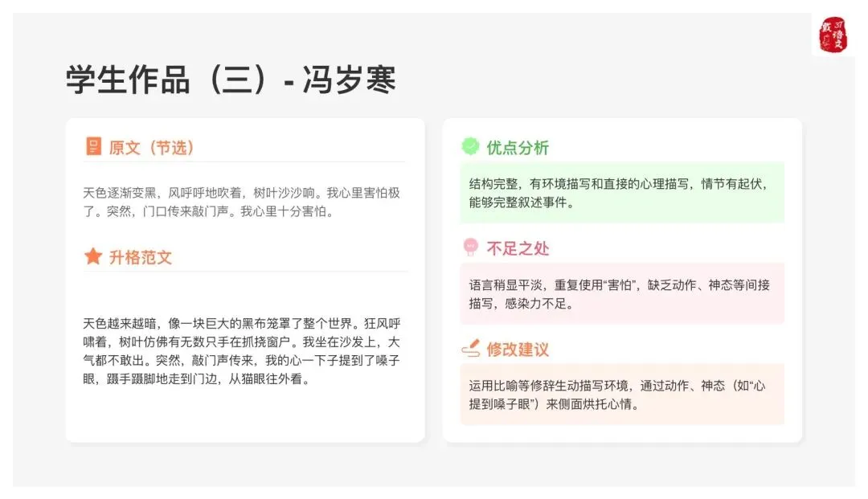Click the orange star icon beside 升格范文
The width and height of the screenshot is (868, 499).
coord(93,256)
